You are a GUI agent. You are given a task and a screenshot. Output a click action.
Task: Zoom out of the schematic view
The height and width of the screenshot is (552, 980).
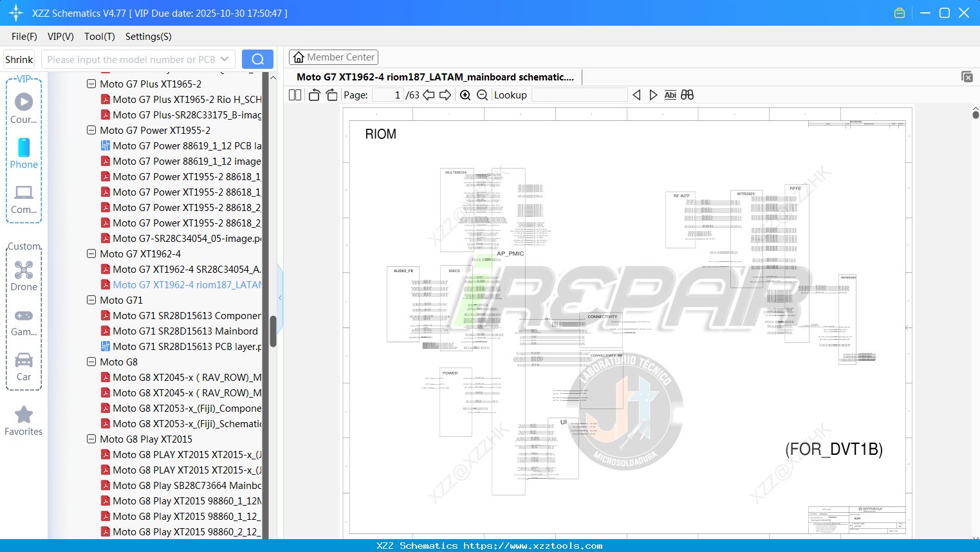click(x=482, y=95)
